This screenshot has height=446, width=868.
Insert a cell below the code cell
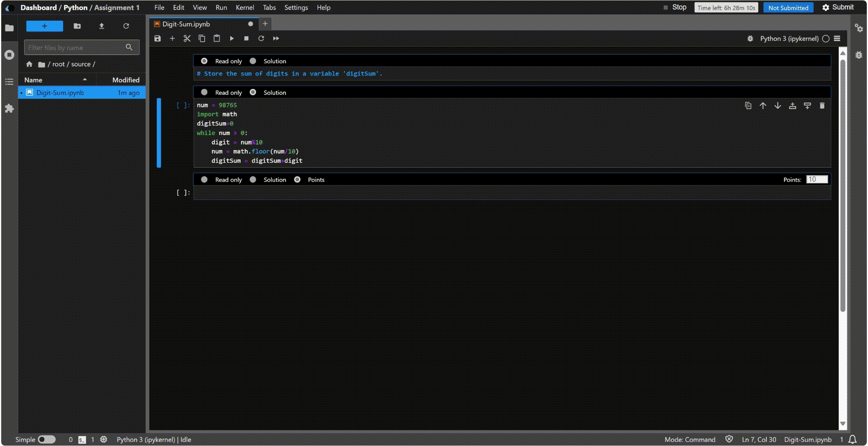(807, 106)
